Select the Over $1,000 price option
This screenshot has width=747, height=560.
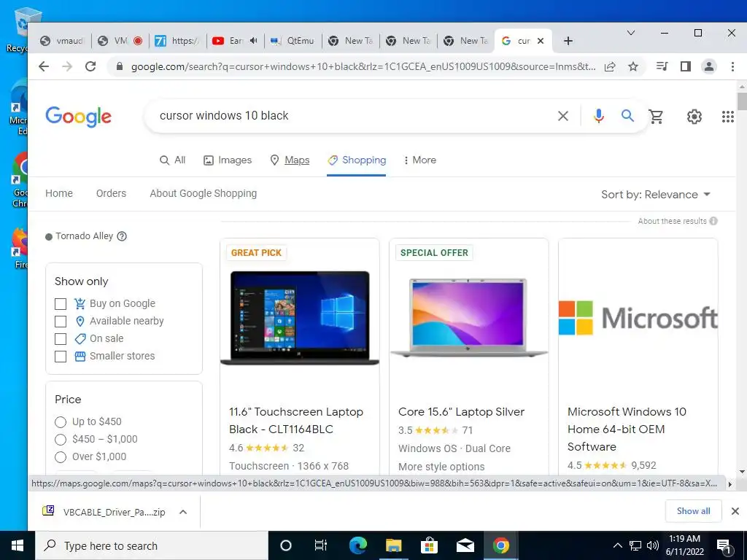pyautogui.click(x=61, y=457)
